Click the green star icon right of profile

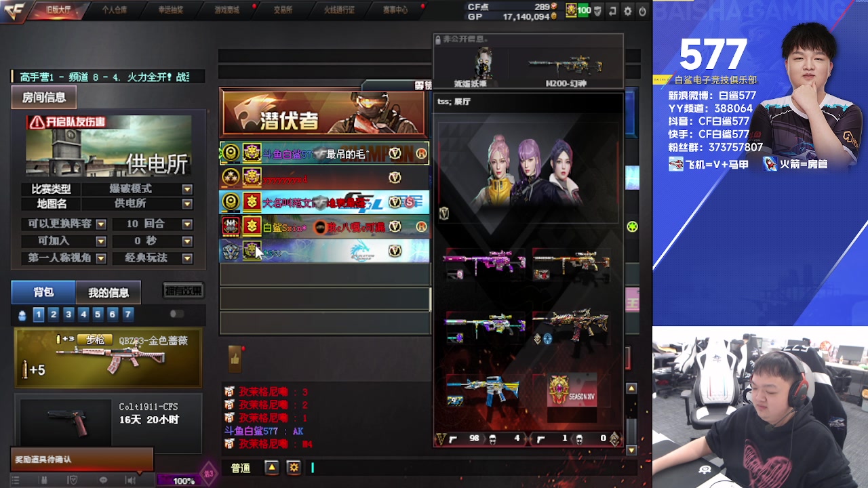click(x=632, y=227)
